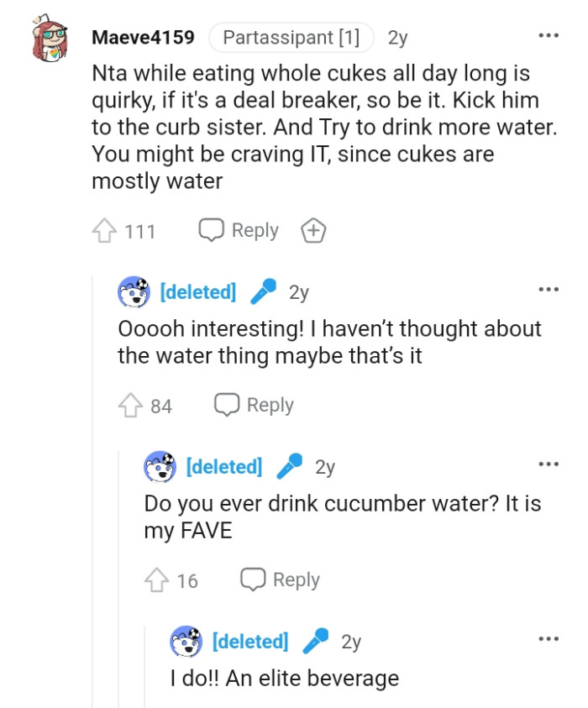This screenshot has height=708, width=588.
Task: Click the 2y timestamp on Maeve4159's comment
Action: (x=395, y=36)
